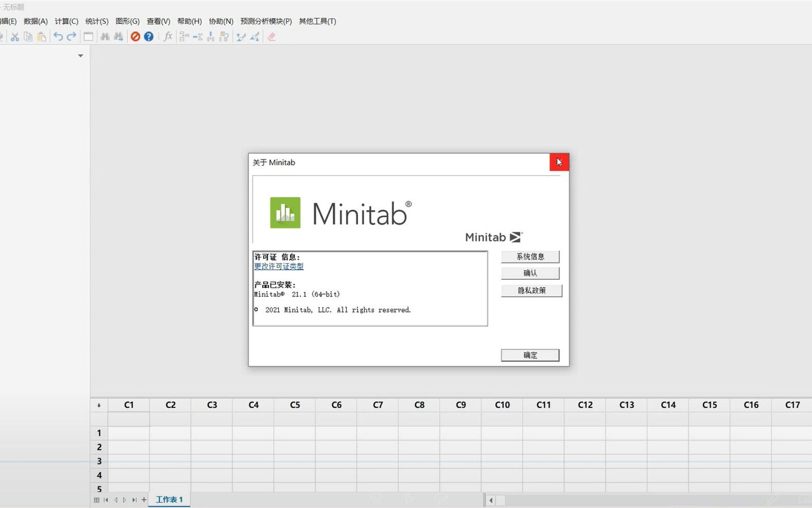Image resolution: width=812 pixels, height=508 pixels.
Task: Click the red Cancel/stop toolbar icon
Action: click(x=135, y=36)
